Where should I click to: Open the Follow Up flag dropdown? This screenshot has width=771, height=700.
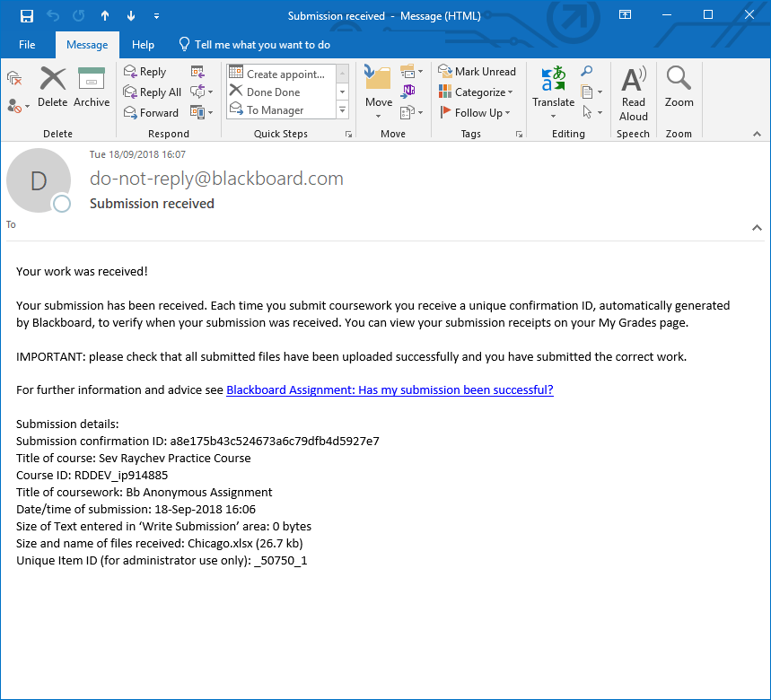coord(475,113)
